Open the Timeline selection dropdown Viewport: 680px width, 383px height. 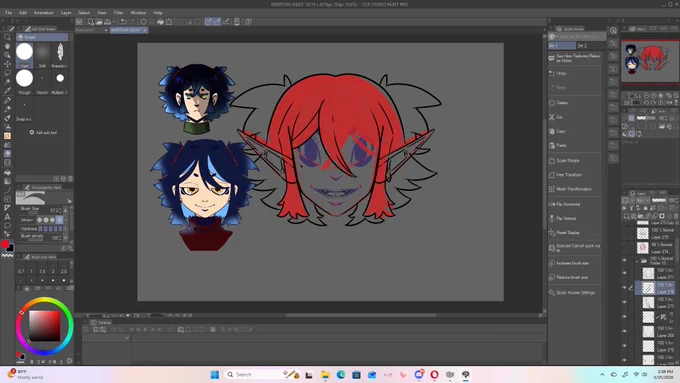(127, 337)
